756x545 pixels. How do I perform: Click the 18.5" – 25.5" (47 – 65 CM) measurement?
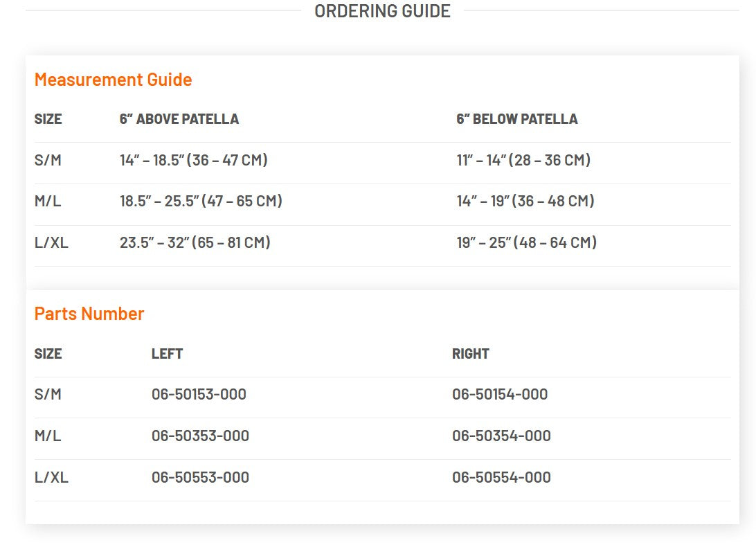(201, 202)
